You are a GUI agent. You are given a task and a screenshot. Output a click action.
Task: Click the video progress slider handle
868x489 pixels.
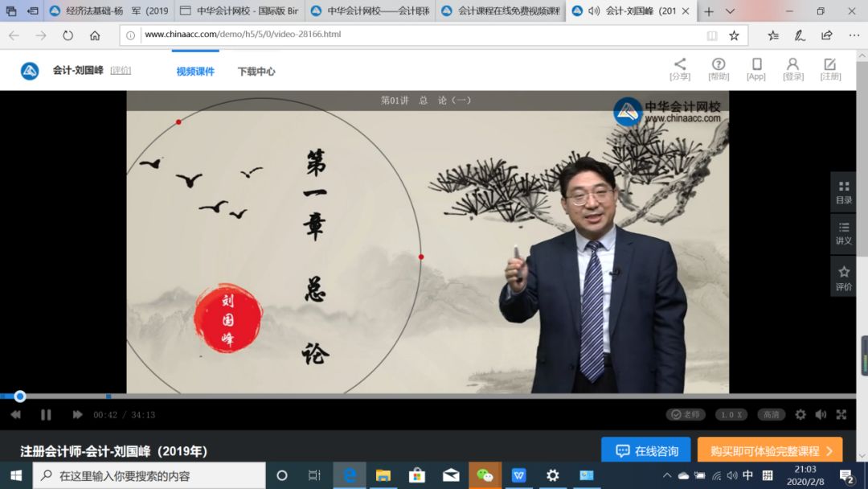20,396
